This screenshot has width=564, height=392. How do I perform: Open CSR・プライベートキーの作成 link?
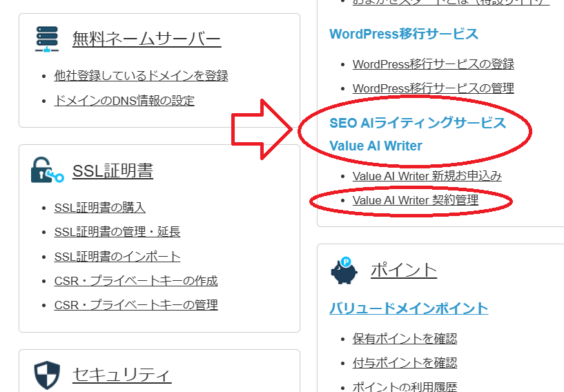click(136, 281)
